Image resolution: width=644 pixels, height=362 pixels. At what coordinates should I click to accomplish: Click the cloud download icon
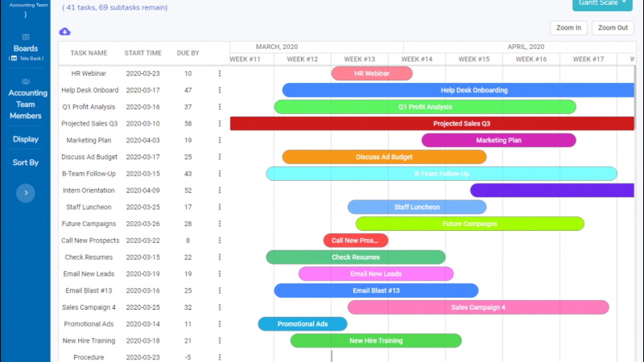tap(65, 31)
